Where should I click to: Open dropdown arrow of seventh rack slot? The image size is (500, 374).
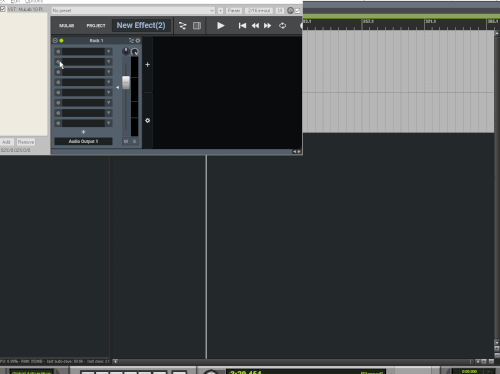109,113
